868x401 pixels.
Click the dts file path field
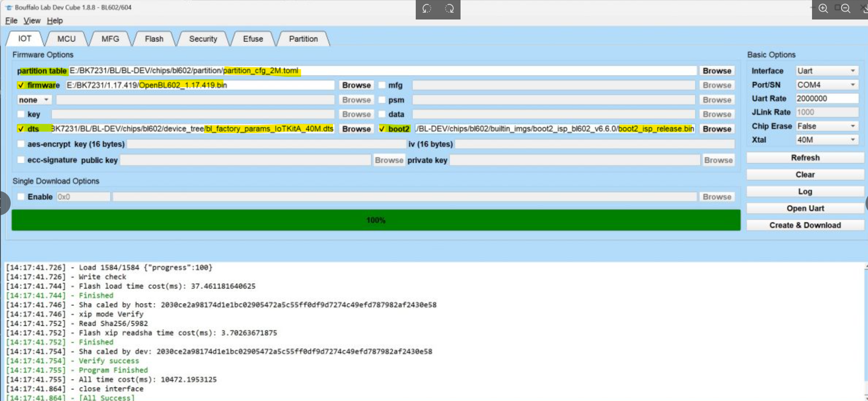click(192, 129)
